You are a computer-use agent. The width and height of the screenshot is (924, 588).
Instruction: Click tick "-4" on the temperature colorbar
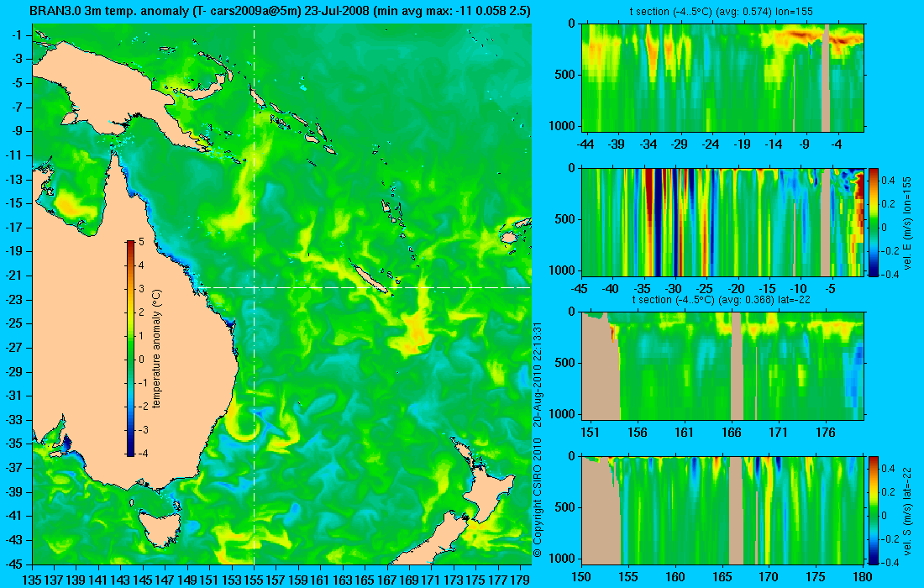pos(142,453)
